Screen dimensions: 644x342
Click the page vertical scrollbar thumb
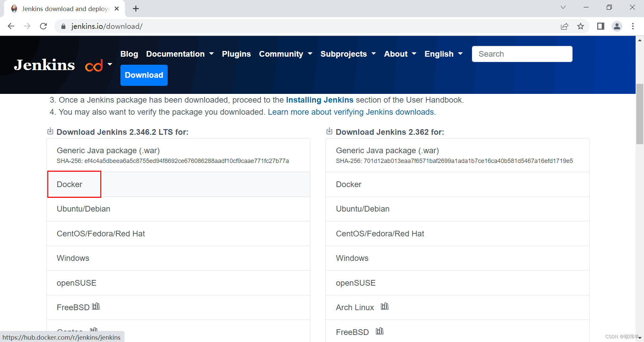tap(640, 114)
